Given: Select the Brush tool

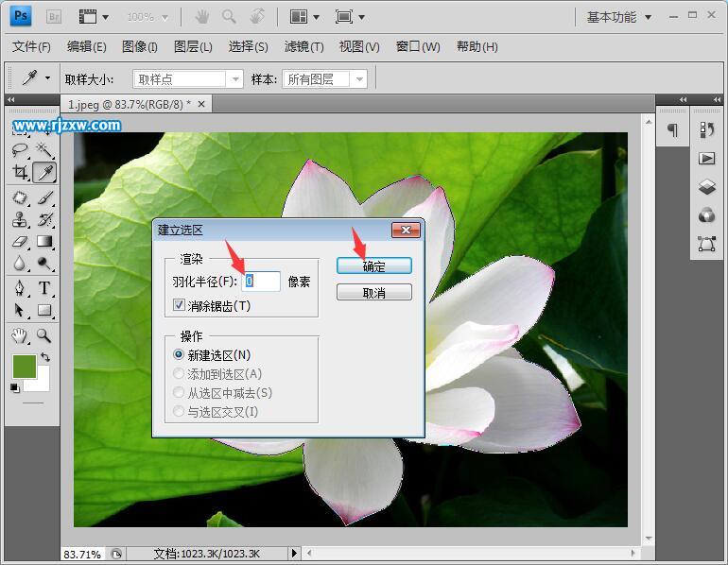Looking at the screenshot, I should 44,197.
